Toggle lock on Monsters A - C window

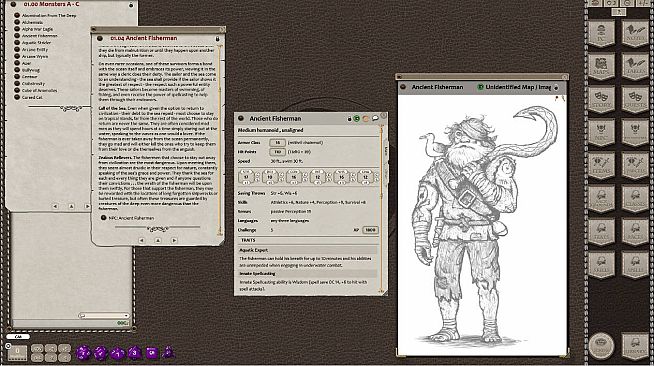131,5
